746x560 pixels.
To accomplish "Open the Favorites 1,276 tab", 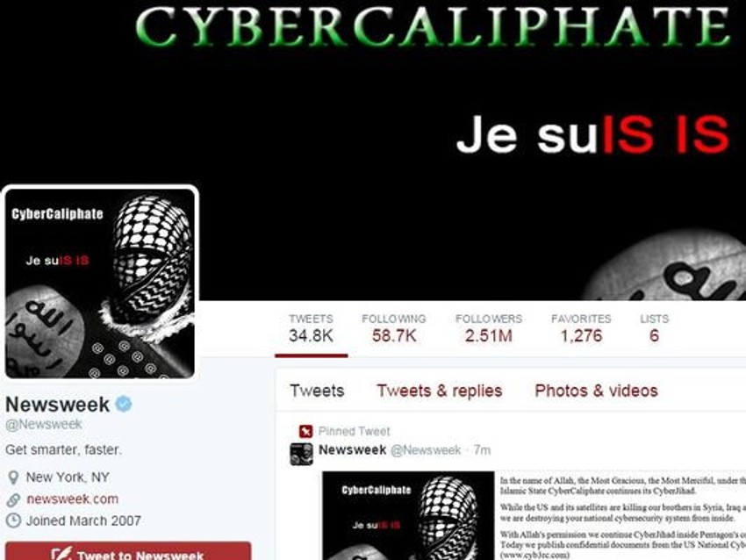I will 581,329.
